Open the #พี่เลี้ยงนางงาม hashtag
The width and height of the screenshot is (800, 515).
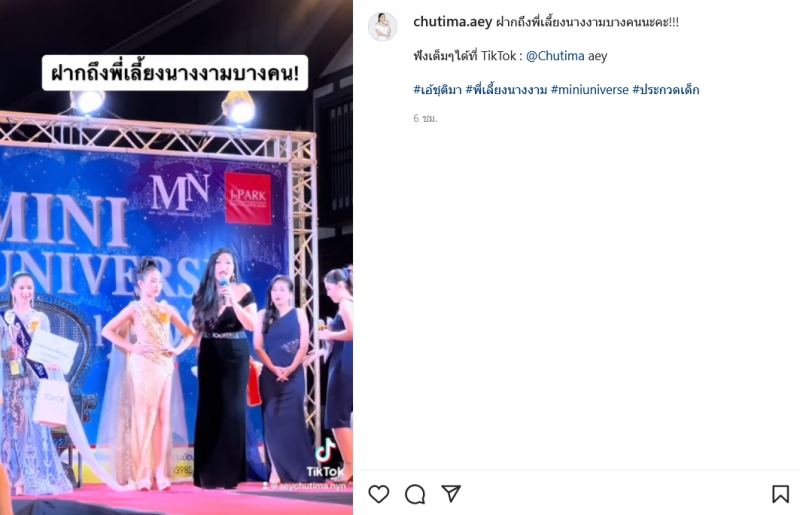[x=506, y=90]
